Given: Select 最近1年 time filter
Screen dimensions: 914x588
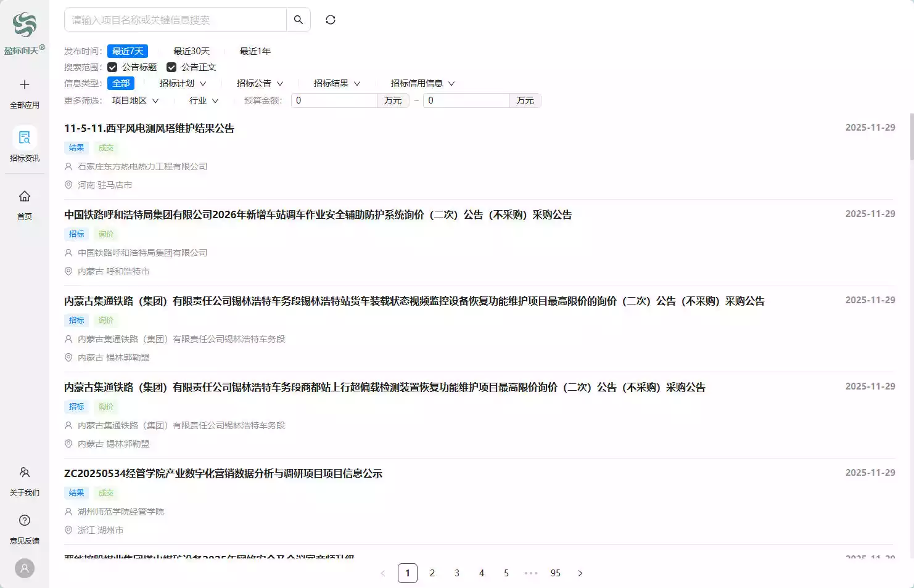Looking at the screenshot, I should (x=255, y=51).
